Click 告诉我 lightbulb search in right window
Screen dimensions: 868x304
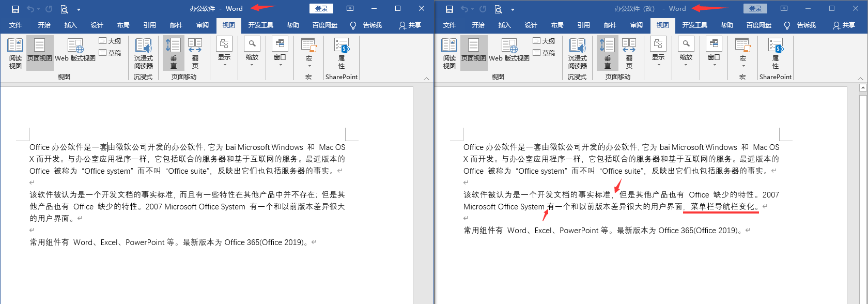[800, 25]
